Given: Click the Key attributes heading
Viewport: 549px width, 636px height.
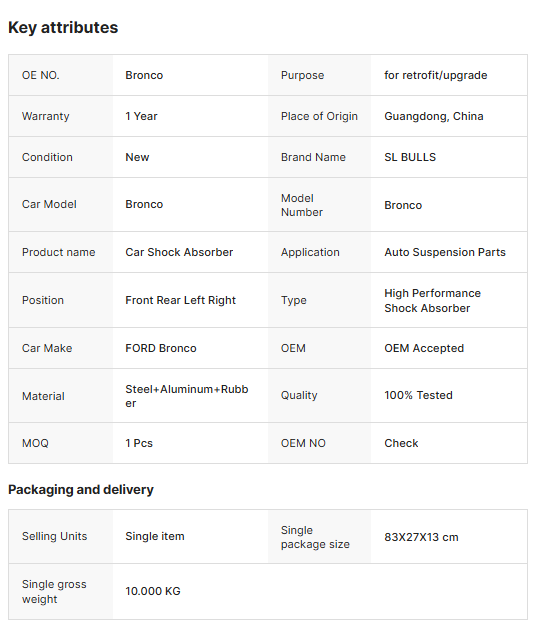Looking at the screenshot, I should [63, 28].
